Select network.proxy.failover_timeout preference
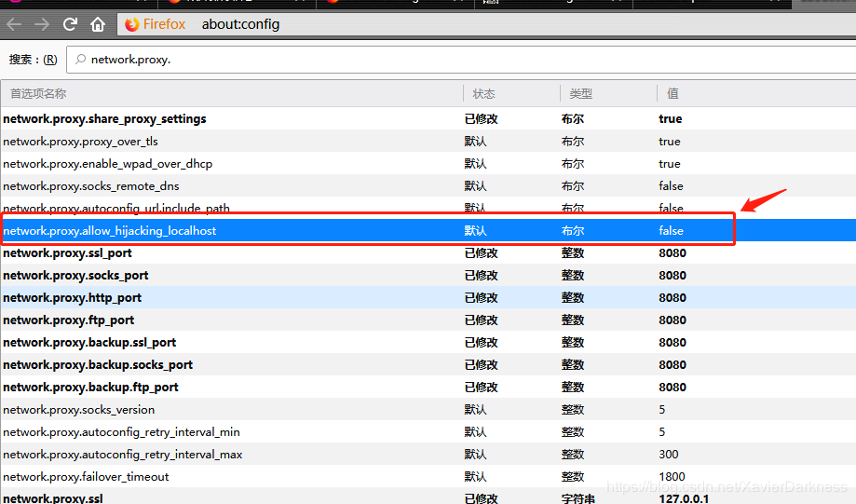The image size is (856, 504). tap(428, 477)
